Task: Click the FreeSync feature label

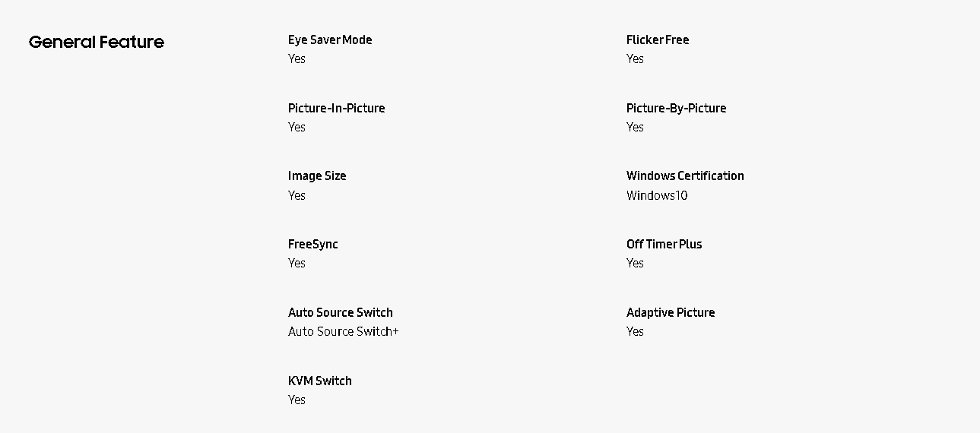Action: [x=312, y=244]
